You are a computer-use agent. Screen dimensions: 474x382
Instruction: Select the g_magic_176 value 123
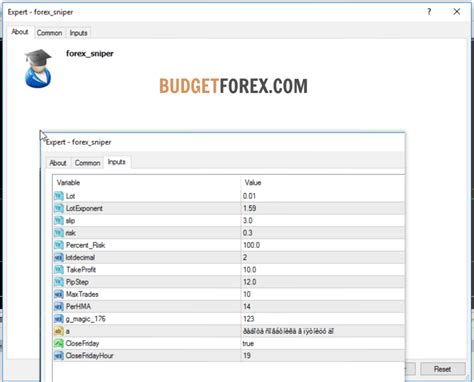point(249,319)
